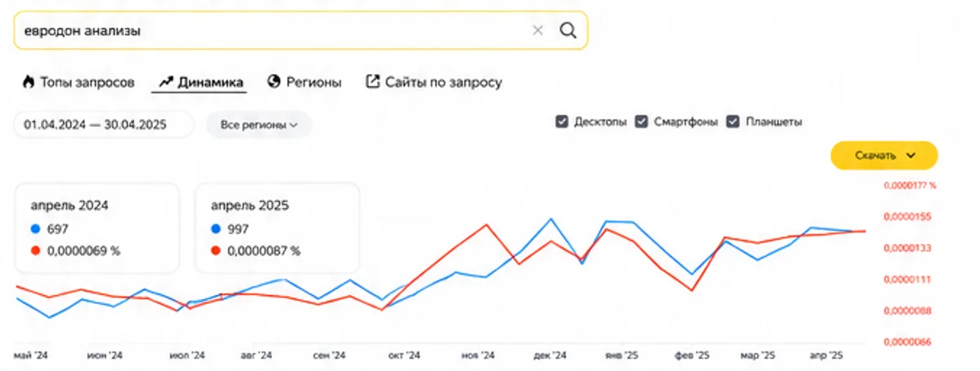Clear the search query with X icon

click(537, 30)
